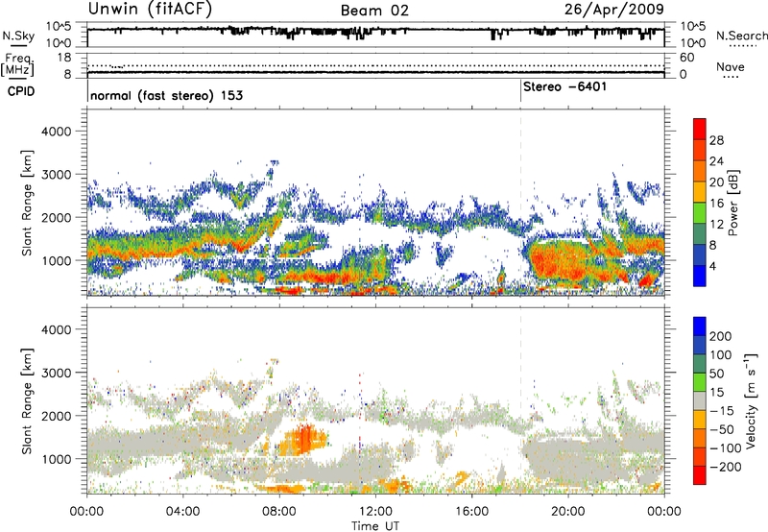
Task: Click the '4000' tick on power panel axis
Action: point(57,132)
